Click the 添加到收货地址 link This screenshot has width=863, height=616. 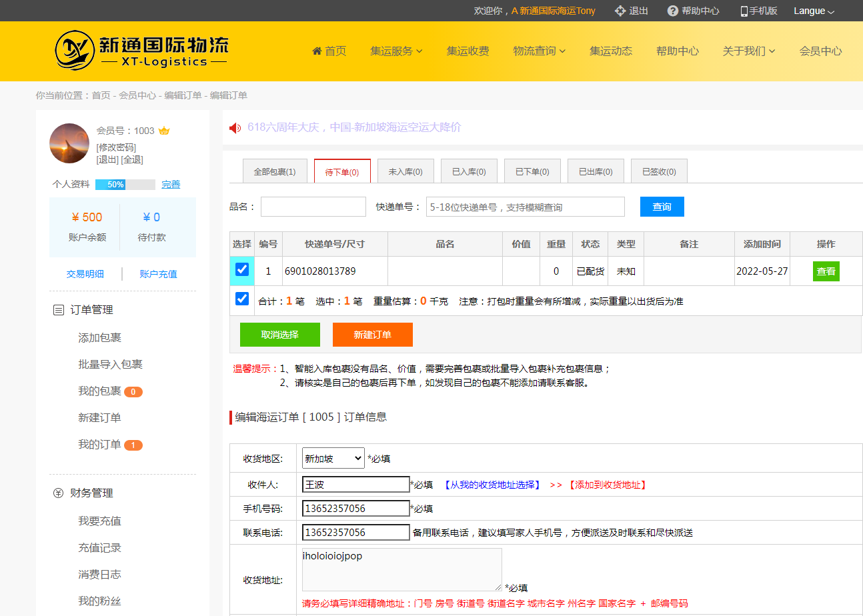[607, 485]
